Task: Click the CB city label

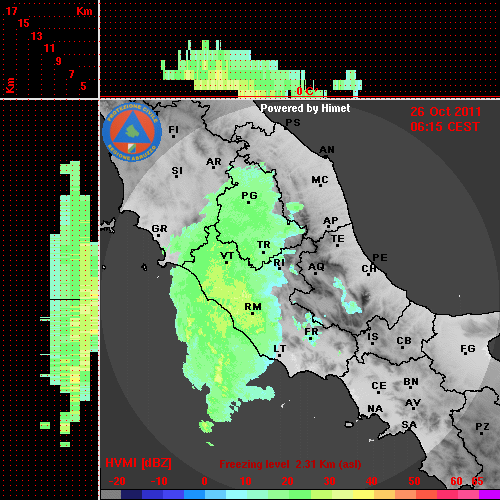Action: point(404,341)
